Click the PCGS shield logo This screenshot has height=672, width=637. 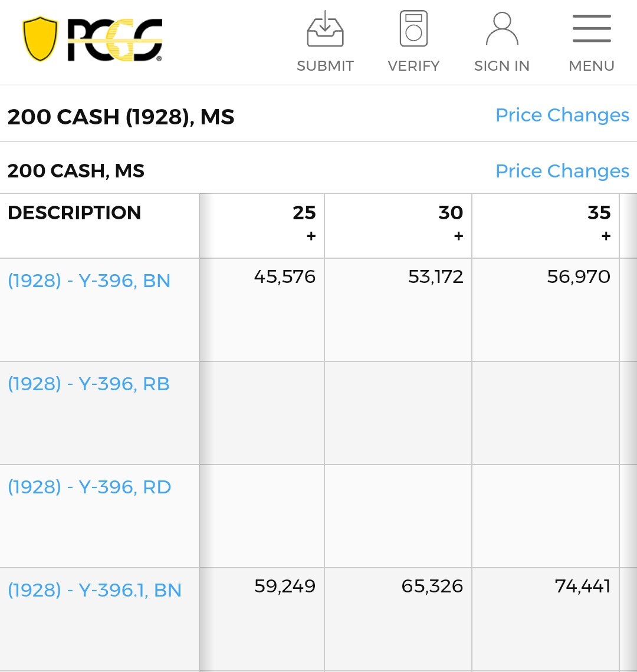pyautogui.click(x=40, y=39)
